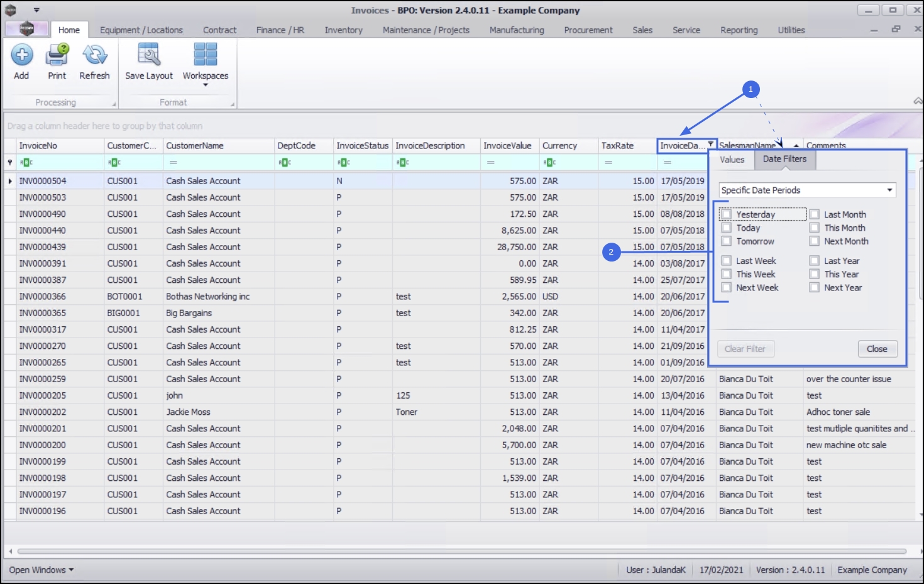Switch to the Manufacturing tab
The width and height of the screenshot is (924, 584).
[x=517, y=30]
